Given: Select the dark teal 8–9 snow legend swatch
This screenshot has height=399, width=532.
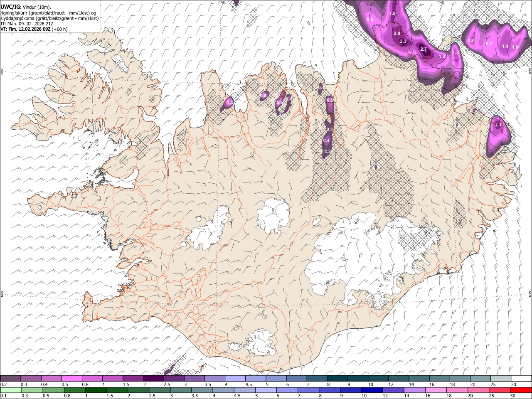Looking at the screenshot, I should 337,378.
